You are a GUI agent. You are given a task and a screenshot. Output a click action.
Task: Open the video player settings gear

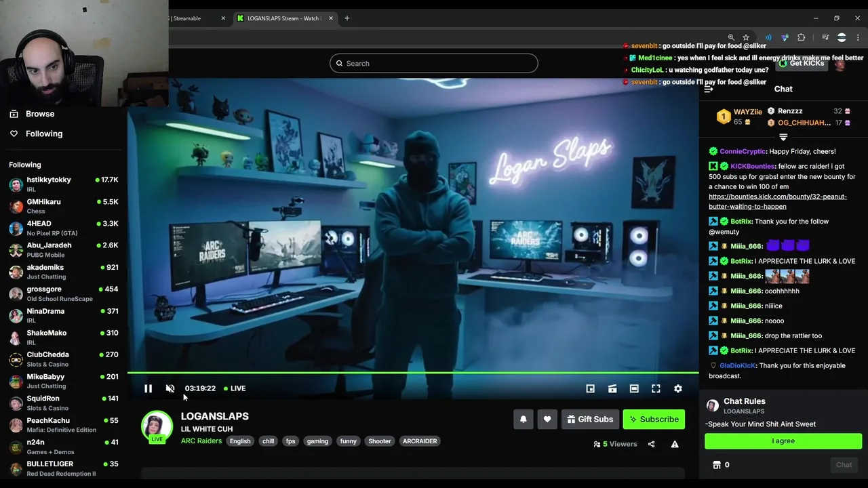click(x=677, y=388)
